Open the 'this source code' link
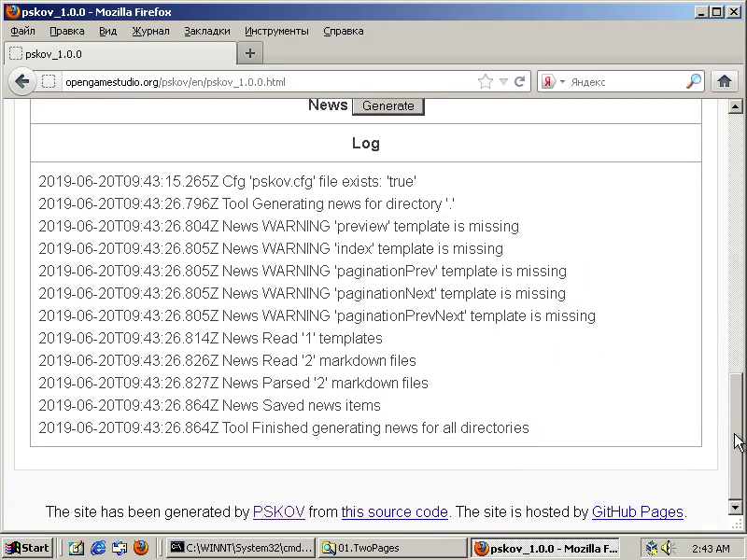Viewport: 747px width, 560px height. click(394, 511)
